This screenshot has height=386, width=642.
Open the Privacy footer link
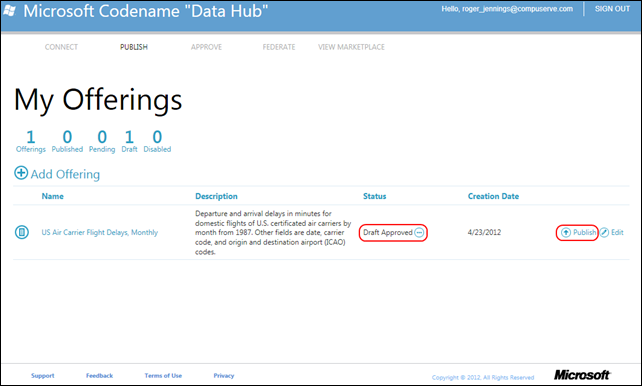(x=224, y=376)
